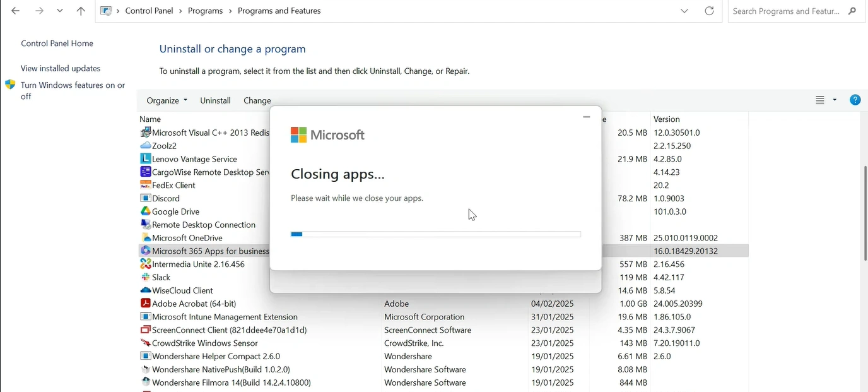Open the Organize dropdown menu

tap(166, 100)
